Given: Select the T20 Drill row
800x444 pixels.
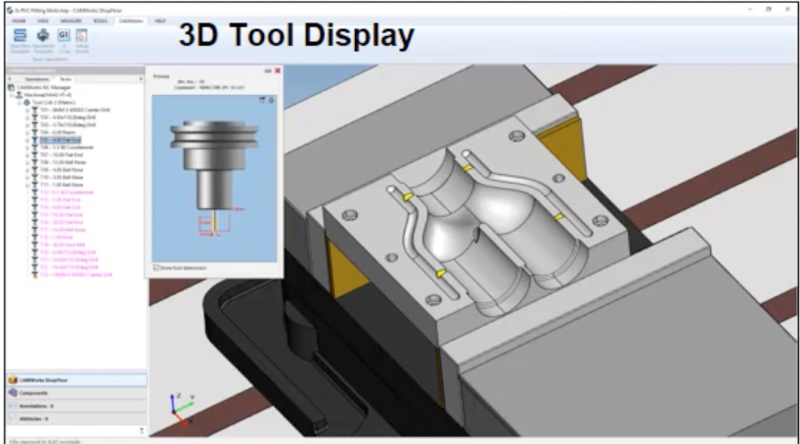Looking at the screenshot, I should pyautogui.click(x=68, y=252).
